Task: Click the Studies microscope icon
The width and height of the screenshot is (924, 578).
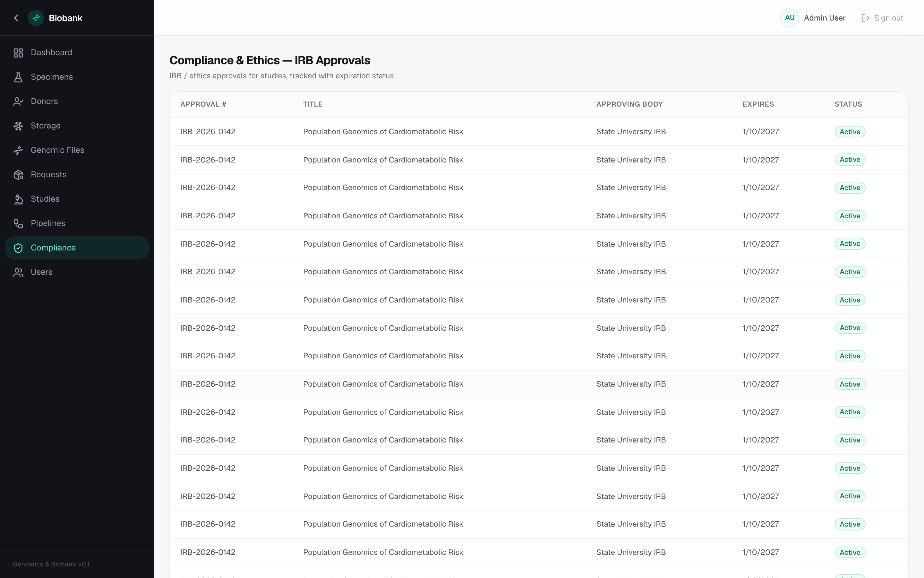Action: (x=18, y=199)
